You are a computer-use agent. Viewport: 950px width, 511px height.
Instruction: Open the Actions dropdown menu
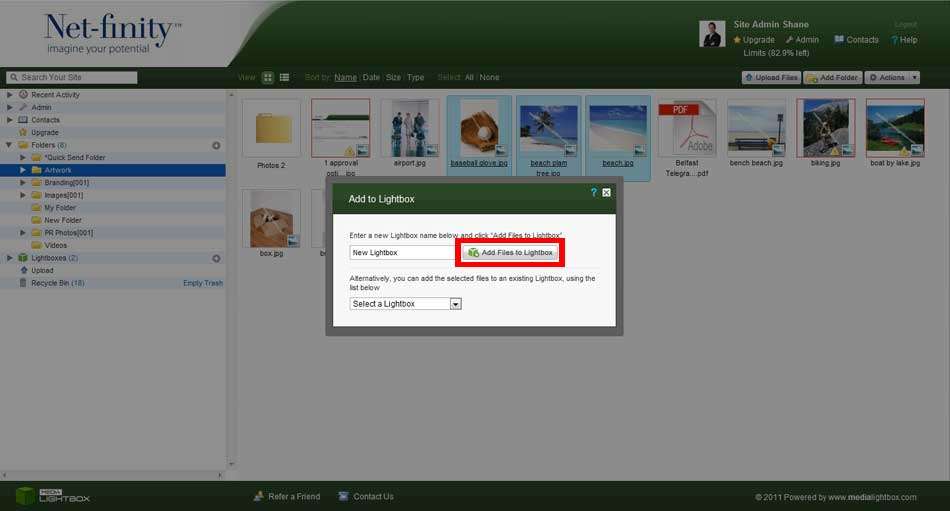point(891,77)
